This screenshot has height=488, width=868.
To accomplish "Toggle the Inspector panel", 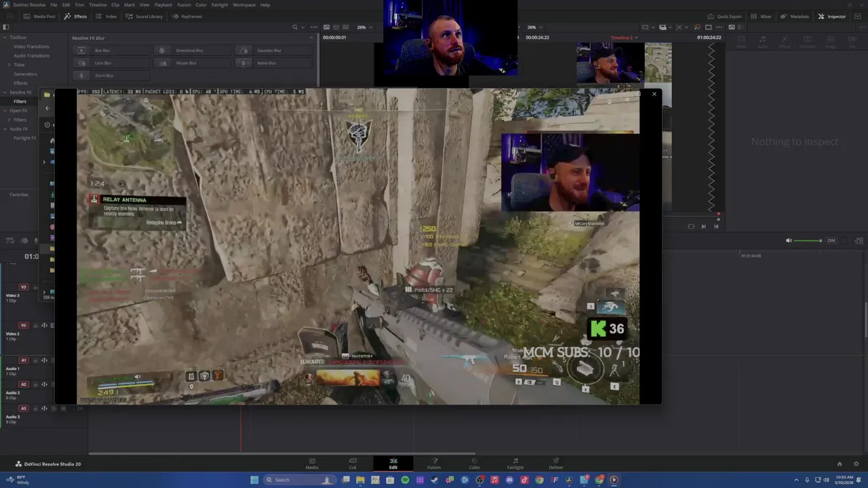I will coord(832,16).
